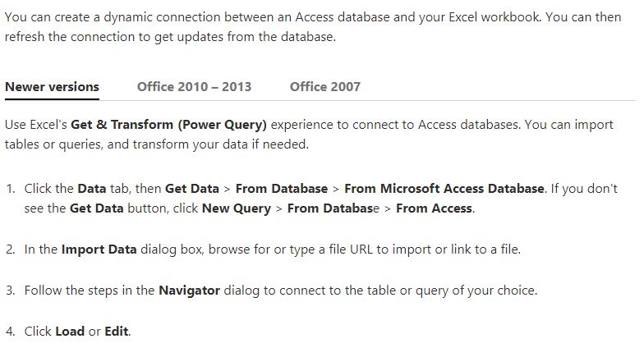
Task: Click list number 3 of the steps
Action: pos(10,290)
